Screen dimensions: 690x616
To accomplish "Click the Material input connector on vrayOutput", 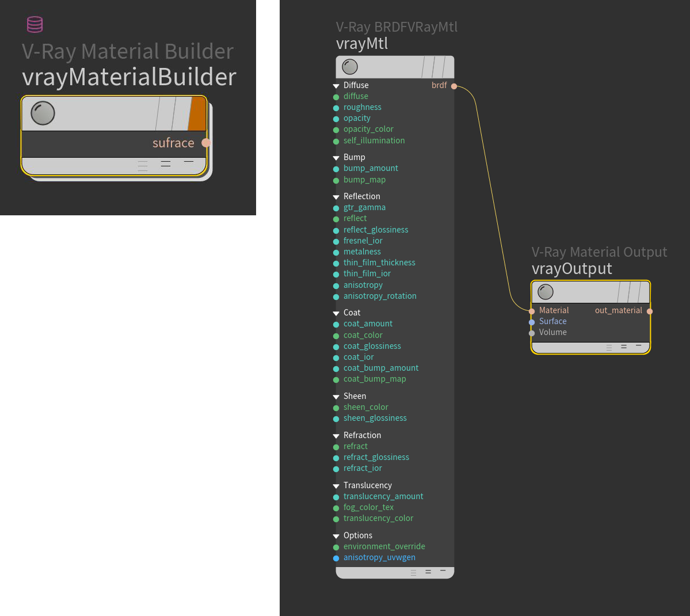I will [532, 311].
